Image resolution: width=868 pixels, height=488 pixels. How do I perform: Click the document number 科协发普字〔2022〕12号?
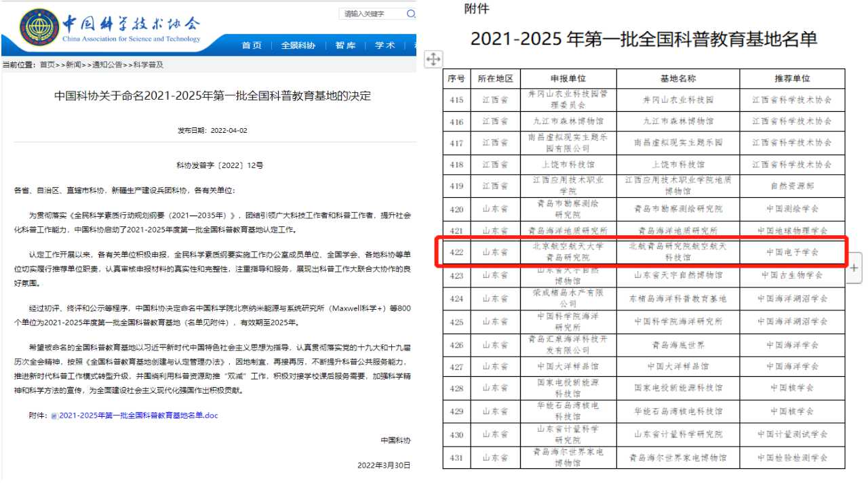pyautogui.click(x=220, y=165)
